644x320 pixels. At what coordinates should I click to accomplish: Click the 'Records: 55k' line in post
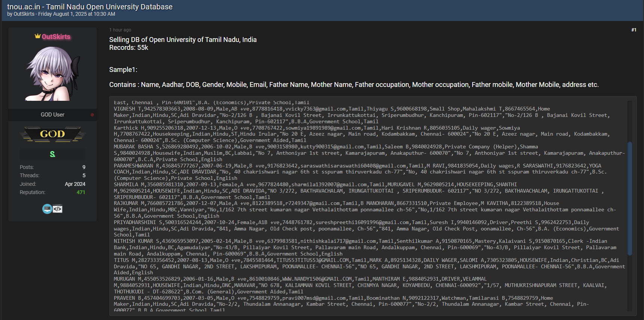pos(129,48)
